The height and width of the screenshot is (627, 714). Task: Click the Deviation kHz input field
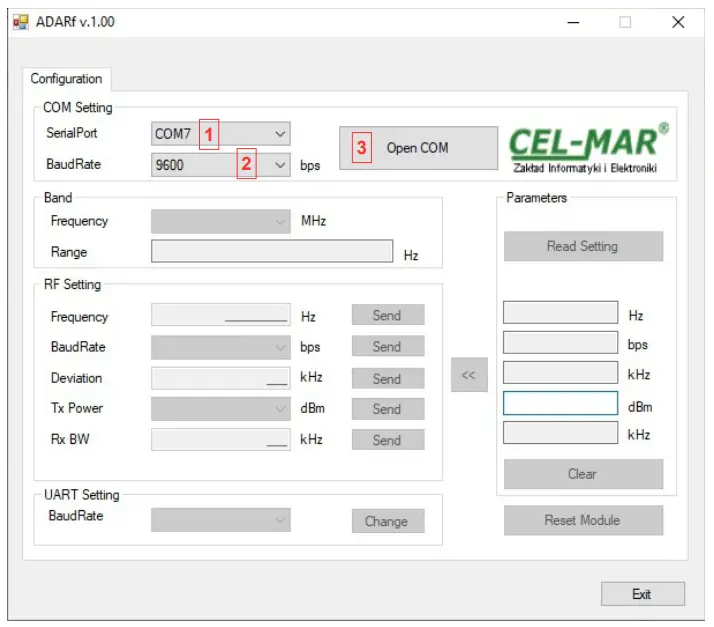point(220,378)
